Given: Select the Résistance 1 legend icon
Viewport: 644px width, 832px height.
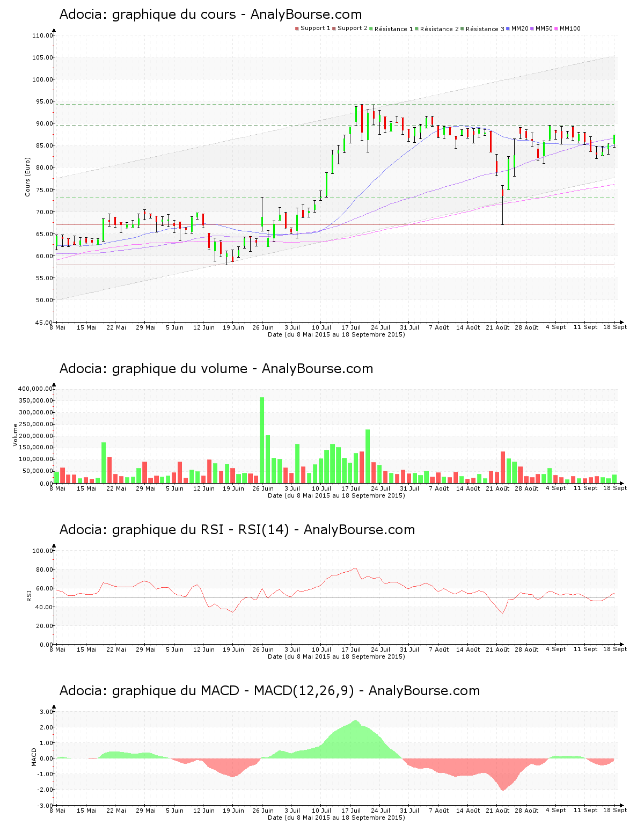Looking at the screenshot, I should pos(371,28).
